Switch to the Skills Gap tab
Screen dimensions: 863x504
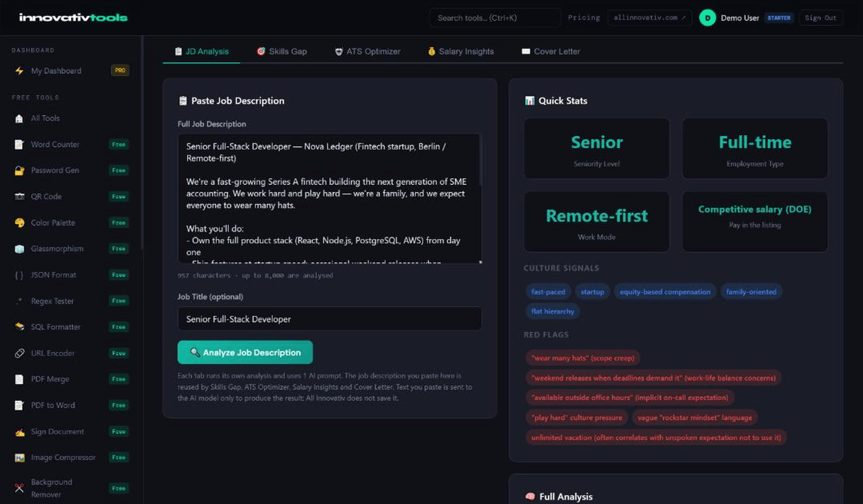[282, 51]
